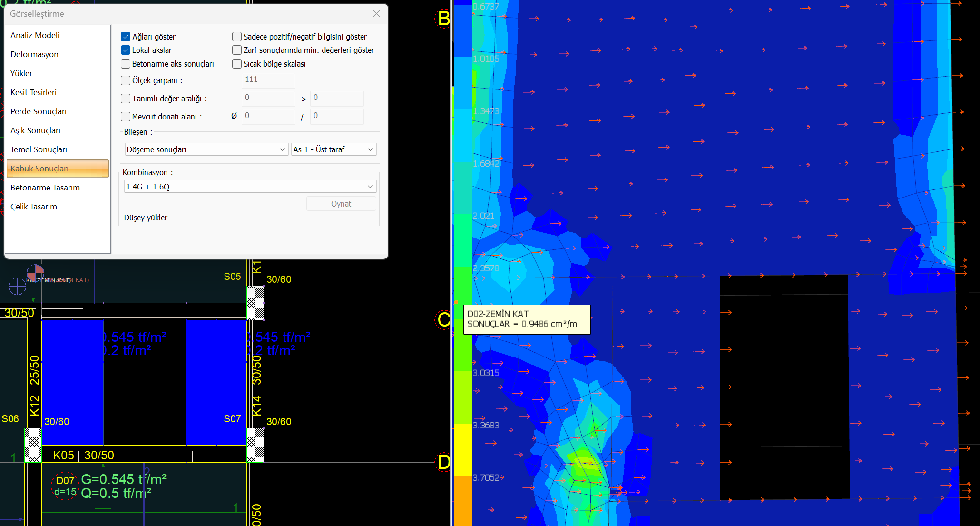Screen dimensions: 980x526
Task: Click the axis bubble labeled C
Action: coord(443,319)
